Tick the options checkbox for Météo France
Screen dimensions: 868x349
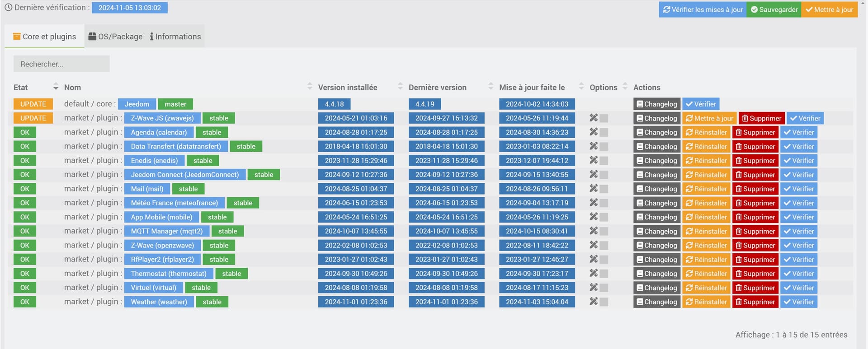click(x=604, y=203)
